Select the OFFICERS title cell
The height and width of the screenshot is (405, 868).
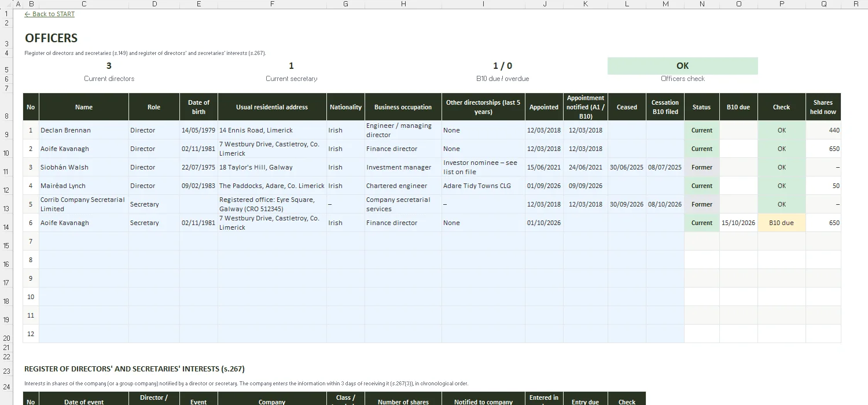click(51, 38)
